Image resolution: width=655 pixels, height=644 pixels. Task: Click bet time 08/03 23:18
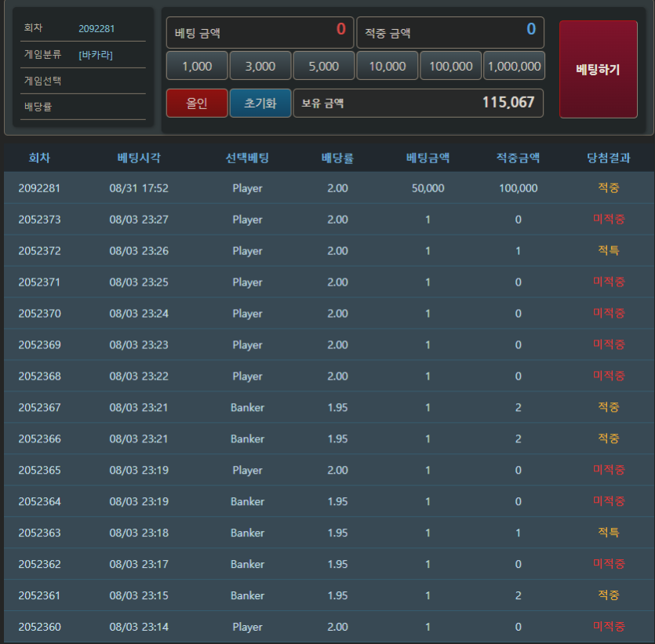[139, 533]
